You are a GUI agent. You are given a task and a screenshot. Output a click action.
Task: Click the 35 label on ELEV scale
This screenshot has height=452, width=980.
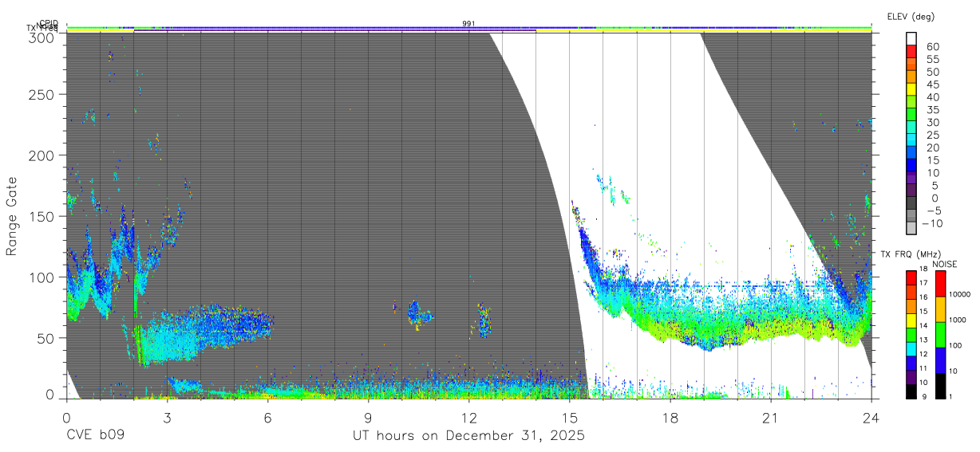(x=933, y=110)
